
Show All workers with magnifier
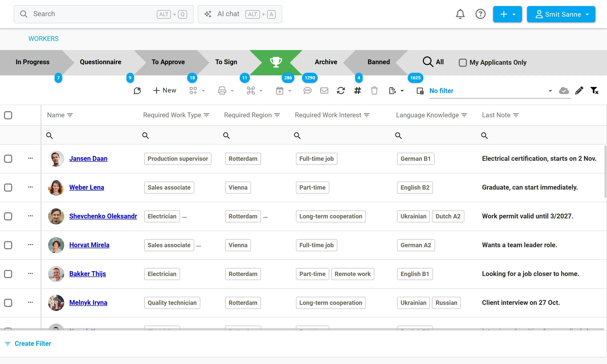433,62
